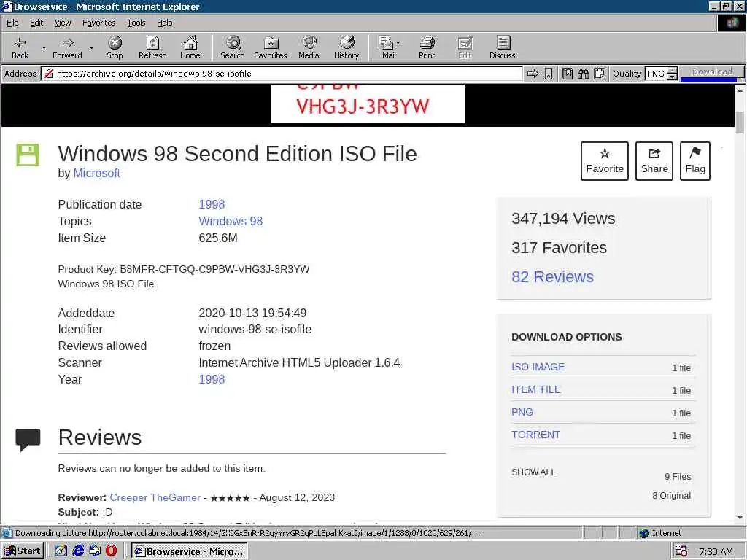Click the Reviews speech bubble icon
The width and height of the screenshot is (747, 560).
(28, 440)
